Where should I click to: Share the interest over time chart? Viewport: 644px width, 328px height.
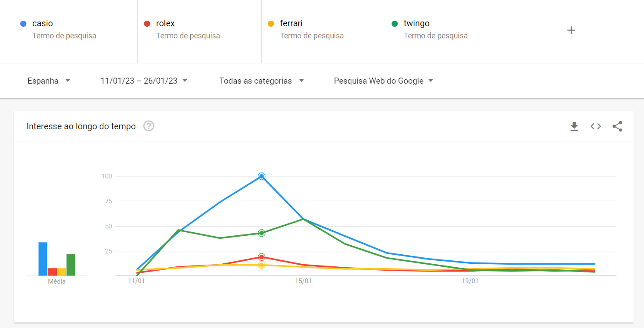tap(617, 126)
